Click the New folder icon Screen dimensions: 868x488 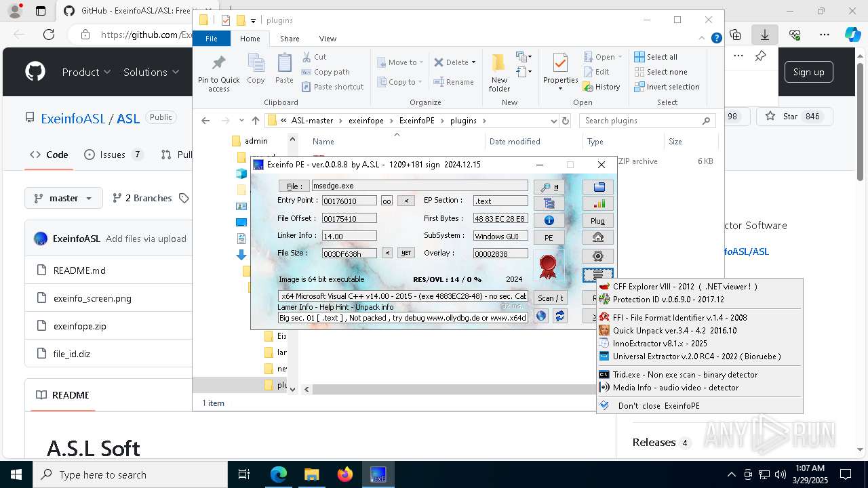[x=499, y=73]
